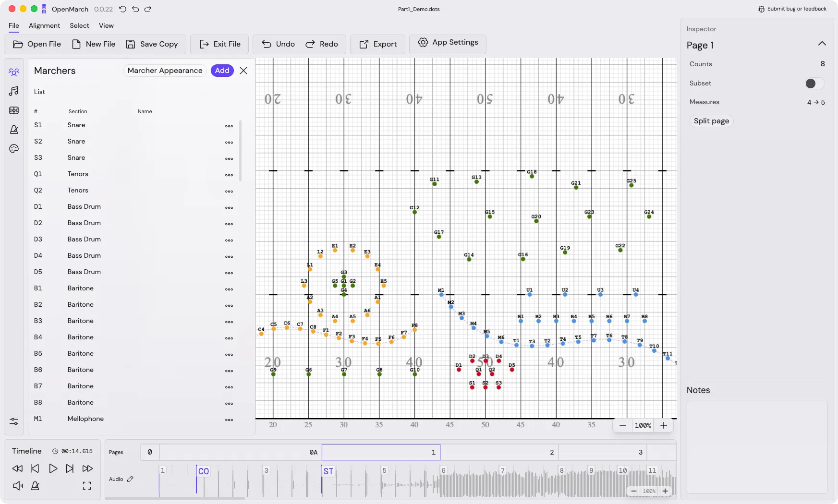The height and width of the screenshot is (504, 838).
Task: Open the Marchers panel sidebar icon
Action: click(x=14, y=72)
